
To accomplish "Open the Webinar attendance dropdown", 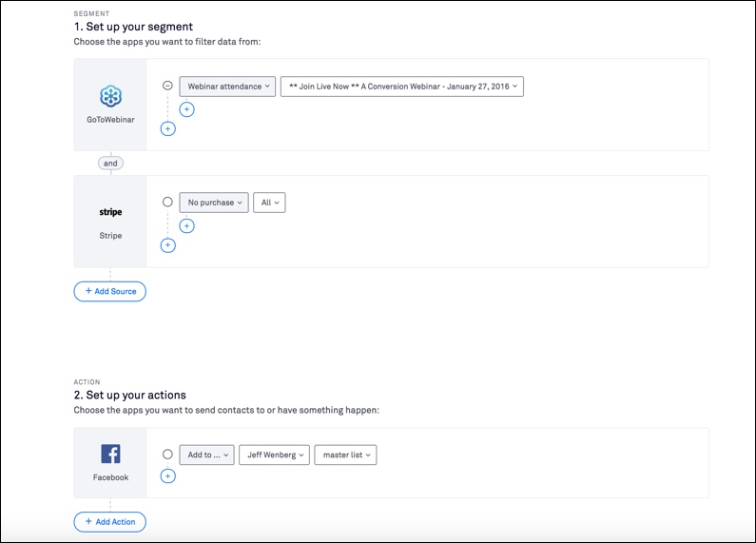I will point(227,87).
